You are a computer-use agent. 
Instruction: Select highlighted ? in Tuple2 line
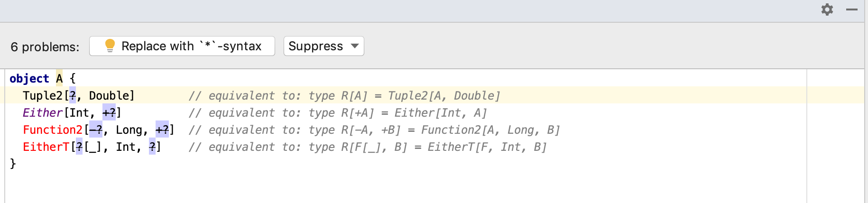click(73, 96)
